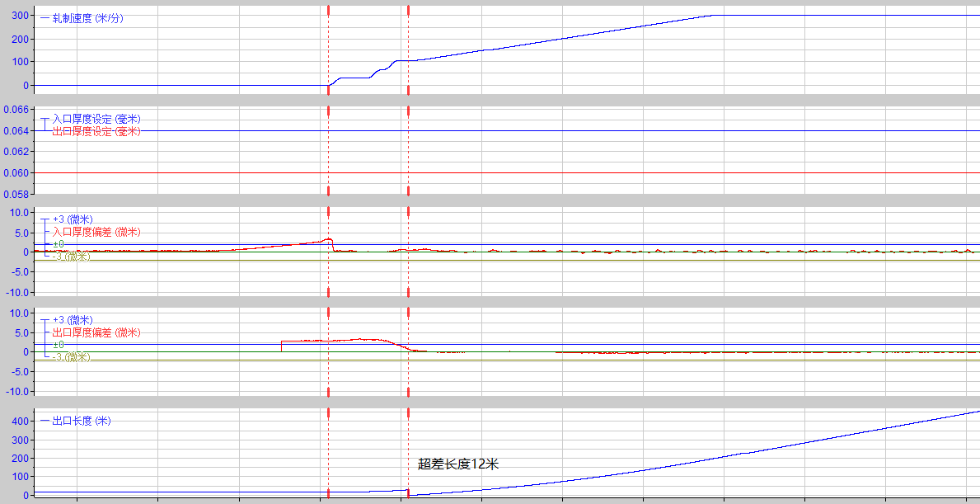Select right cursor marker at bottom of 出口长度 chart

[409, 493]
